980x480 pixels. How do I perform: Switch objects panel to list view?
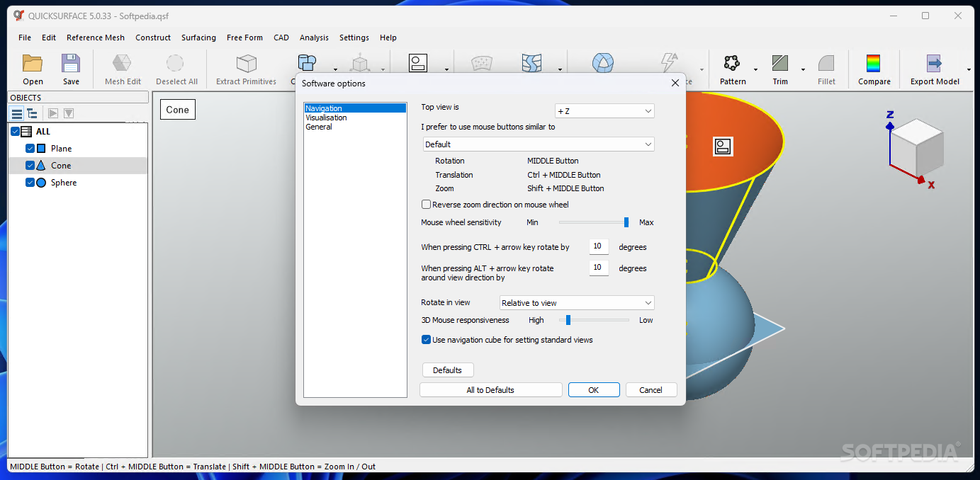click(17, 113)
